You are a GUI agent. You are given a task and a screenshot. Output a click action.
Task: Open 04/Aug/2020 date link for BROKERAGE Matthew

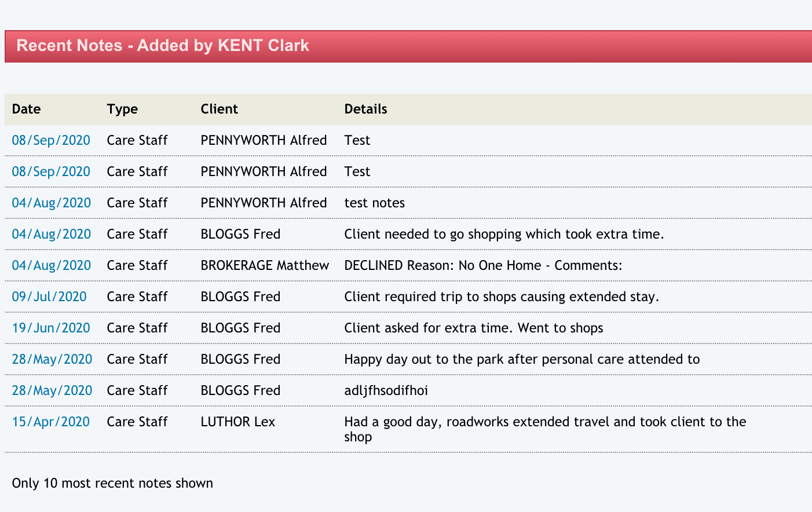point(52,265)
